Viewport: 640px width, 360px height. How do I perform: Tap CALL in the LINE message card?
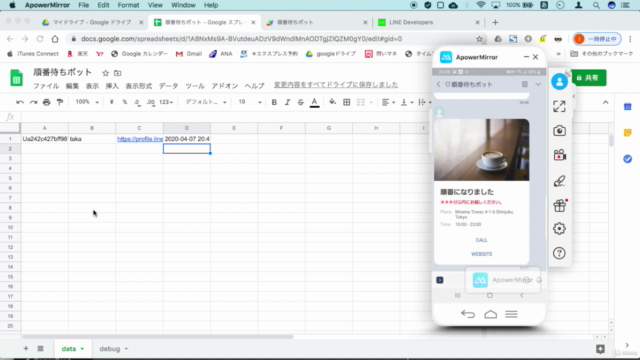tap(481, 240)
